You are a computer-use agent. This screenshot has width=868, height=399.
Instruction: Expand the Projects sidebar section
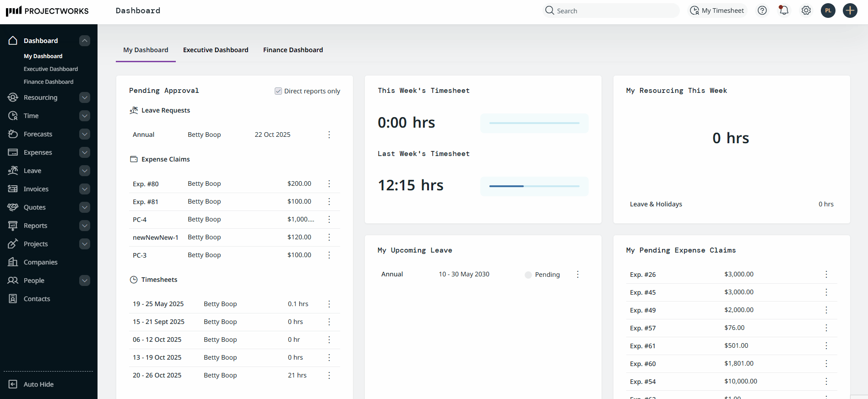(x=85, y=244)
